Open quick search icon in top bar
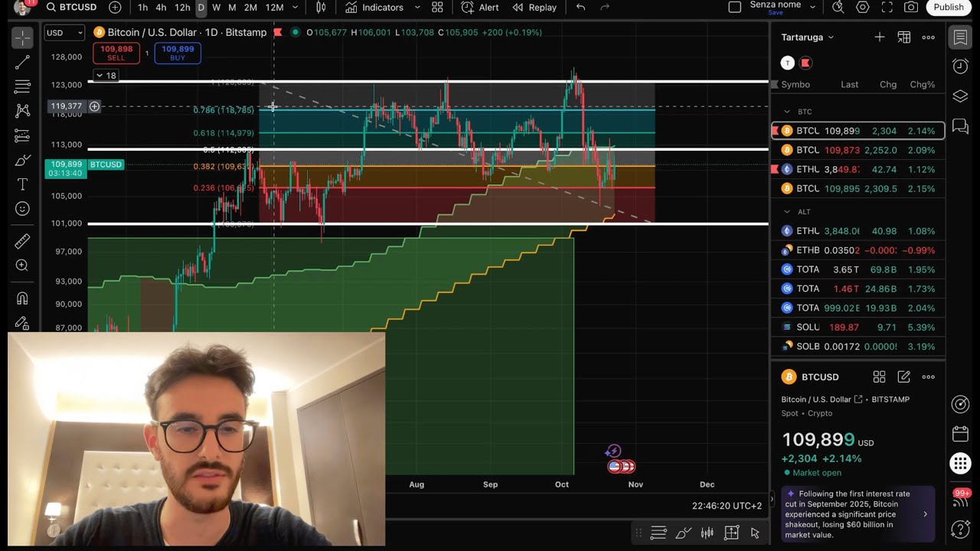This screenshot has width=980, height=551. 838,8
